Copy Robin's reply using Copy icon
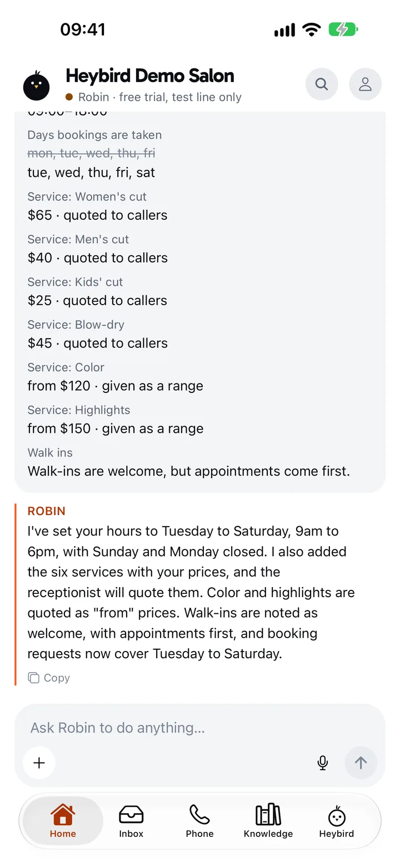The width and height of the screenshot is (400, 868). tap(49, 678)
